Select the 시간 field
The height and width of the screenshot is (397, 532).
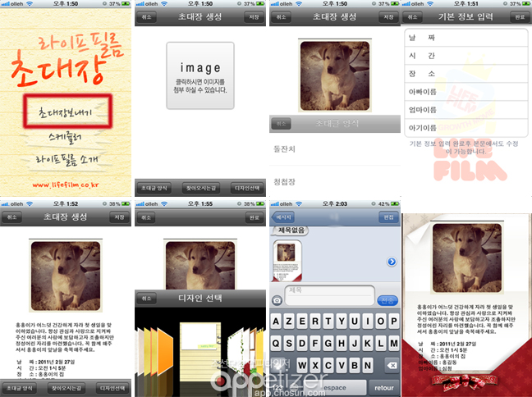point(466,56)
